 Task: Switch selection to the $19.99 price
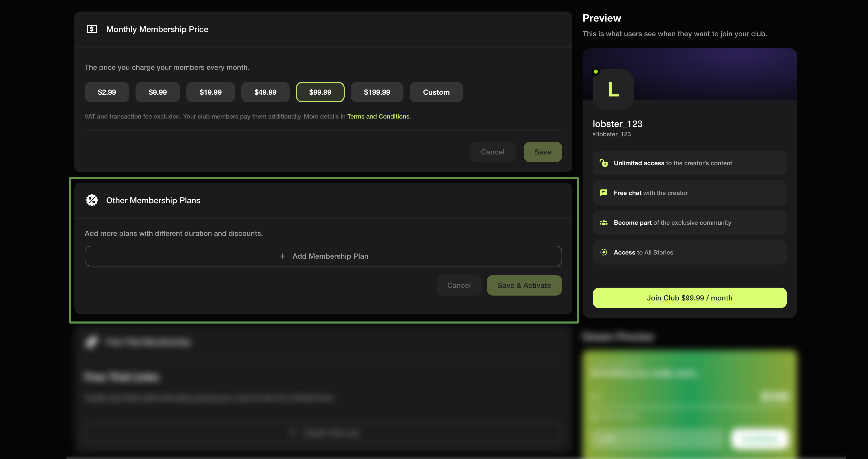point(210,92)
